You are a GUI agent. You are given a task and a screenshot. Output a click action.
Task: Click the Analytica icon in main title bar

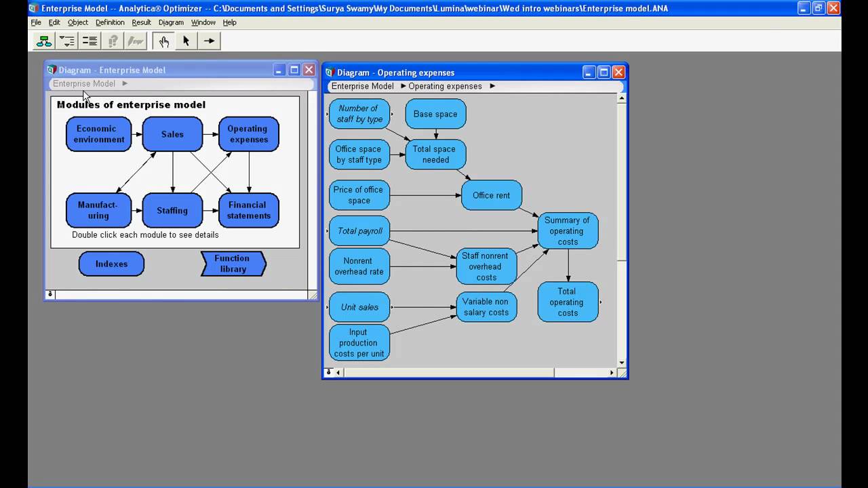33,8
